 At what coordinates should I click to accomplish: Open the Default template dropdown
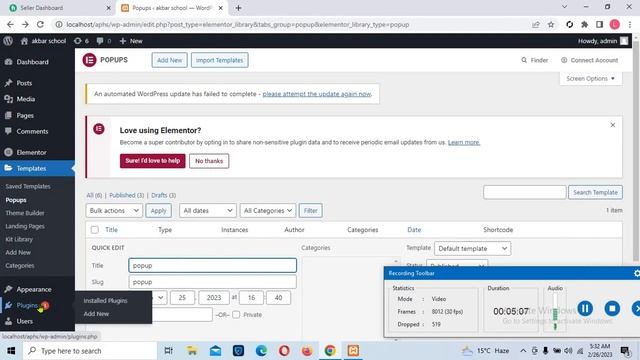coord(472,249)
